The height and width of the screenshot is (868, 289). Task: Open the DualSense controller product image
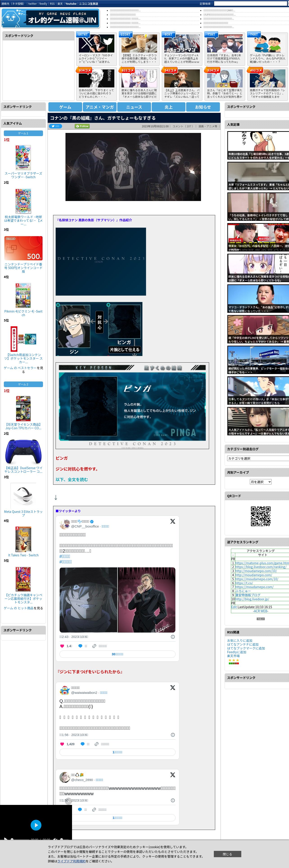click(23, 452)
